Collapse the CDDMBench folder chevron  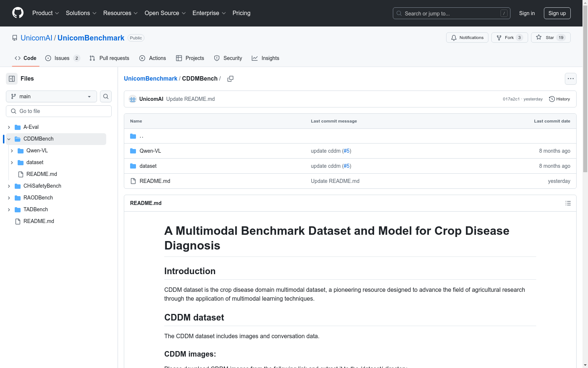click(9, 139)
